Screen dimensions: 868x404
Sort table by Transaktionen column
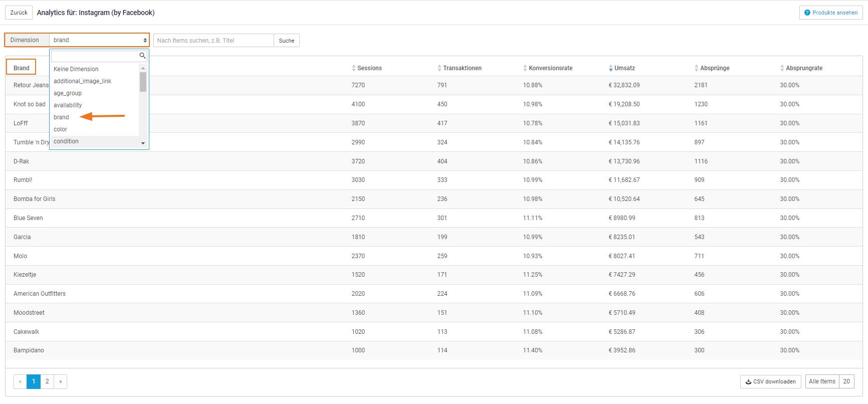click(x=459, y=68)
